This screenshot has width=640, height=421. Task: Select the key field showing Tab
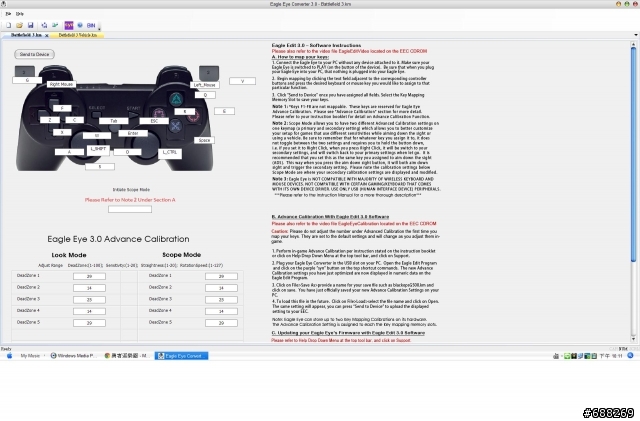[113, 121]
